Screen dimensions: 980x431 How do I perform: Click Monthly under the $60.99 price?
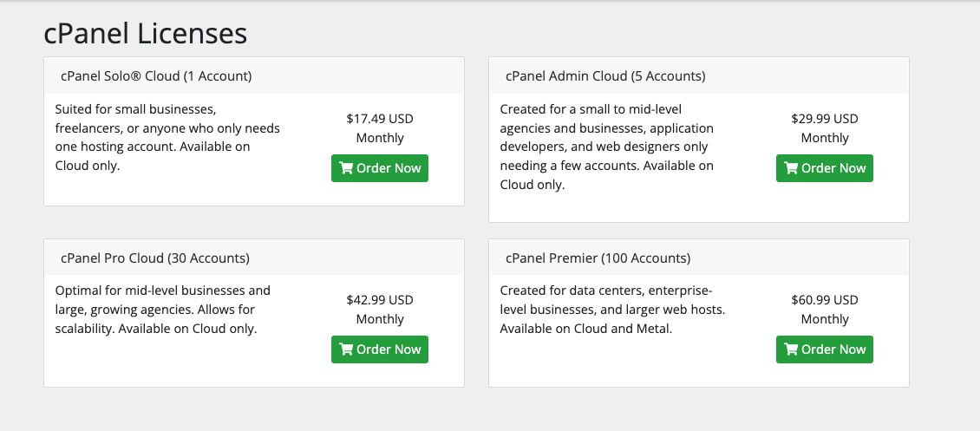coord(825,319)
